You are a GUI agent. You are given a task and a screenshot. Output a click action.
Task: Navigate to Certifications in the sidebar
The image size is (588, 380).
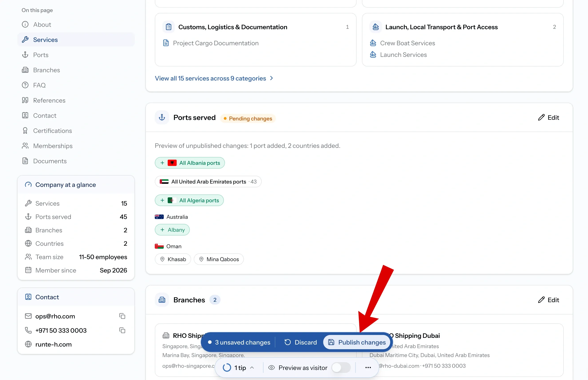click(76, 130)
